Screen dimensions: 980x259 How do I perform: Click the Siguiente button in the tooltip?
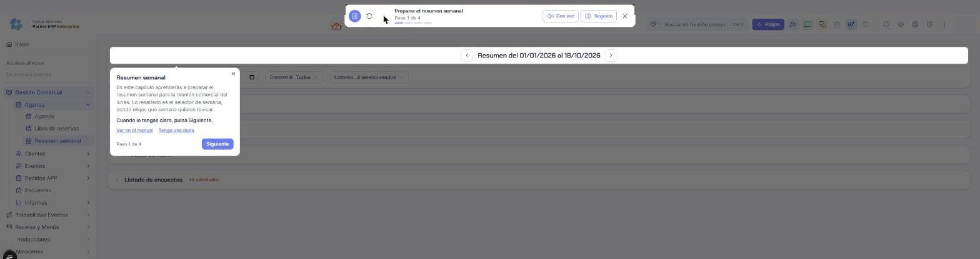(x=217, y=144)
